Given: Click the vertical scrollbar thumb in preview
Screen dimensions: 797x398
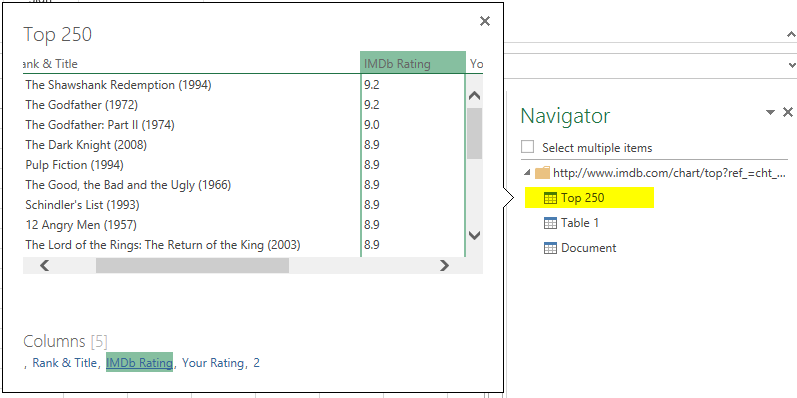Looking at the screenshot, I should pyautogui.click(x=474, y=133).
